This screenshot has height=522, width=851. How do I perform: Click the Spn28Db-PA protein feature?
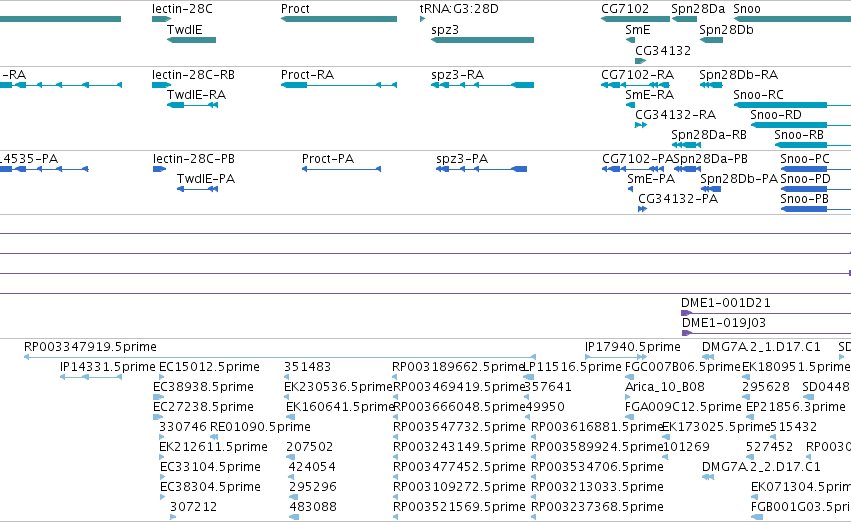[x=711, y=189]
